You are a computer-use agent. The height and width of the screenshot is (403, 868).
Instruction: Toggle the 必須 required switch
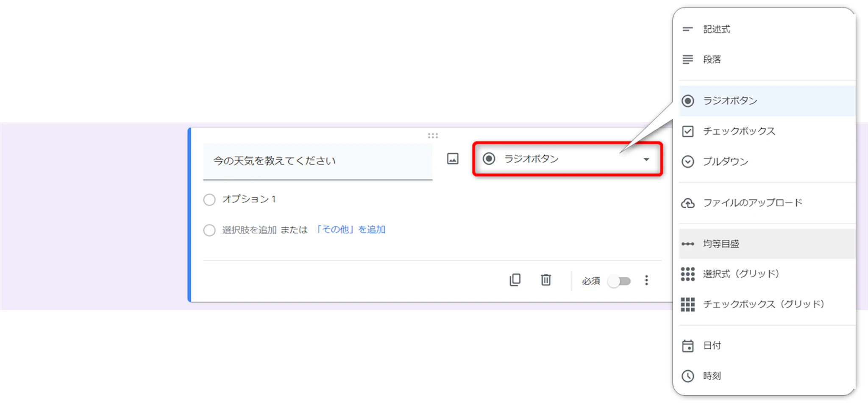point(619,281)
